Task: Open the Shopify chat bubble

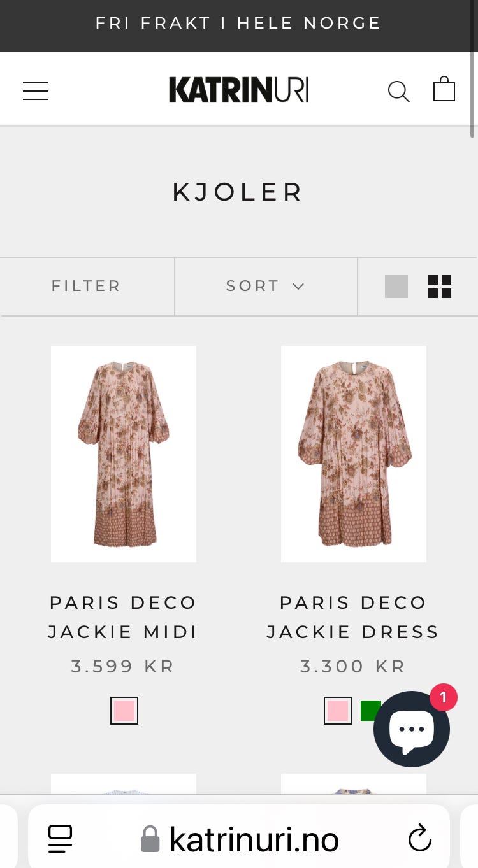Action: click(412, 729)
